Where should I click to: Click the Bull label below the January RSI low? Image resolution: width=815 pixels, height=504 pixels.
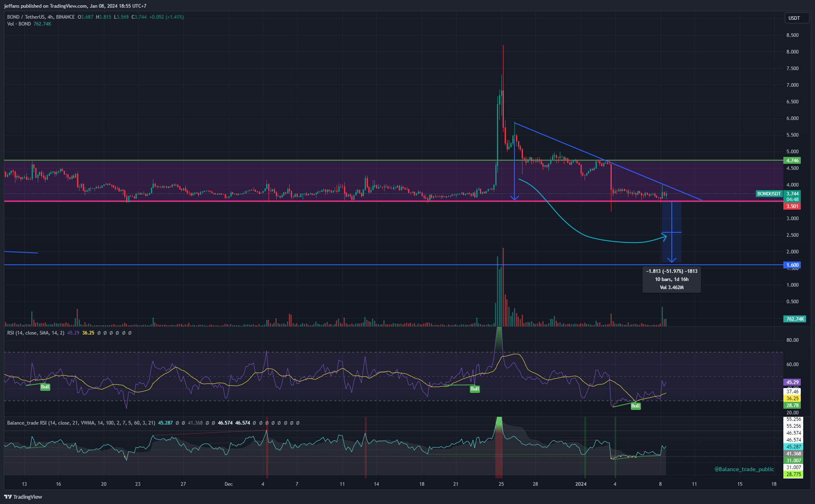tap(636, 406)
